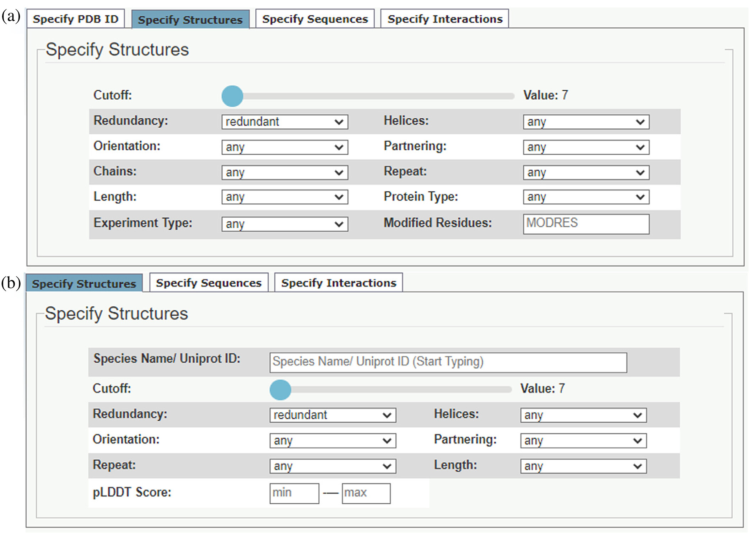Click the Species Name/ Uniprot ID field

pyautogui.click(x=448, y=363)
